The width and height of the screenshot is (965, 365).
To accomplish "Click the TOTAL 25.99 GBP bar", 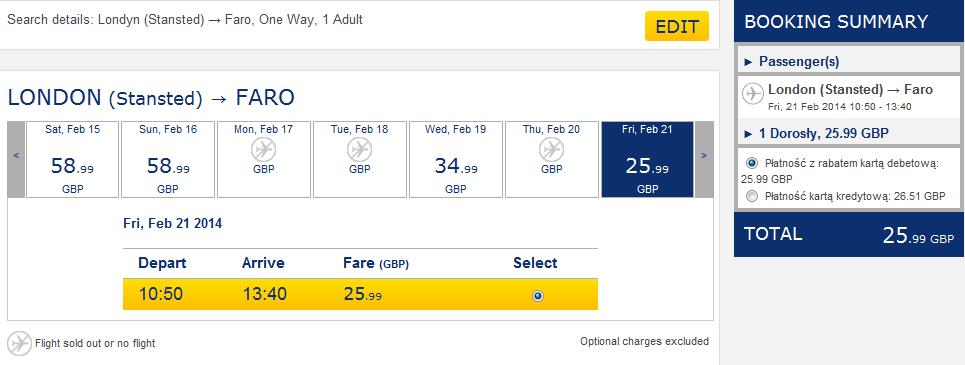I will [849, 235].
